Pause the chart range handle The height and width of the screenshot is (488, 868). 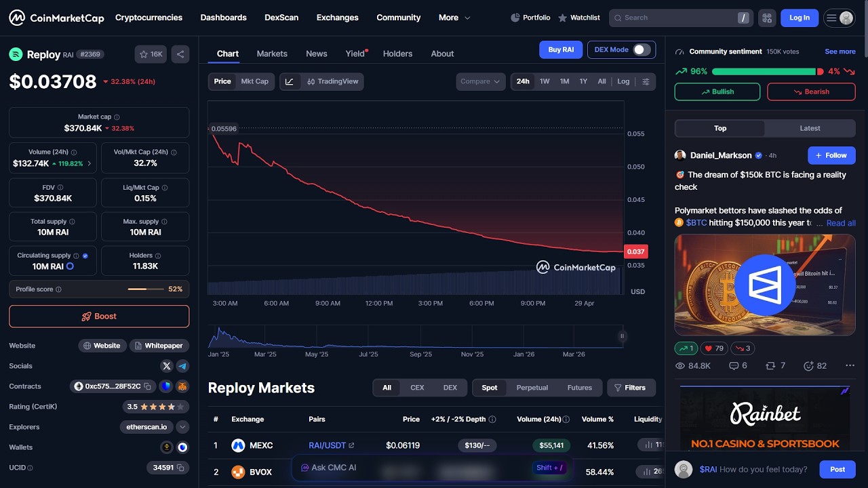click(622, 336)
